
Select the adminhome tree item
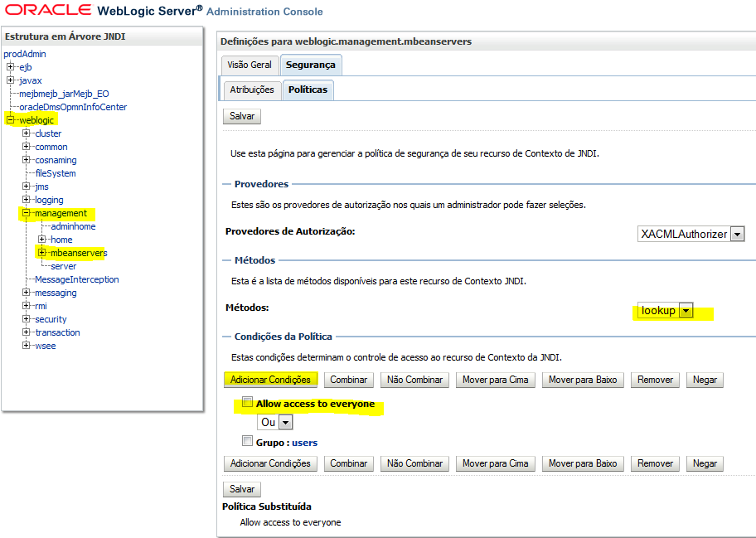tap(73, 226)
